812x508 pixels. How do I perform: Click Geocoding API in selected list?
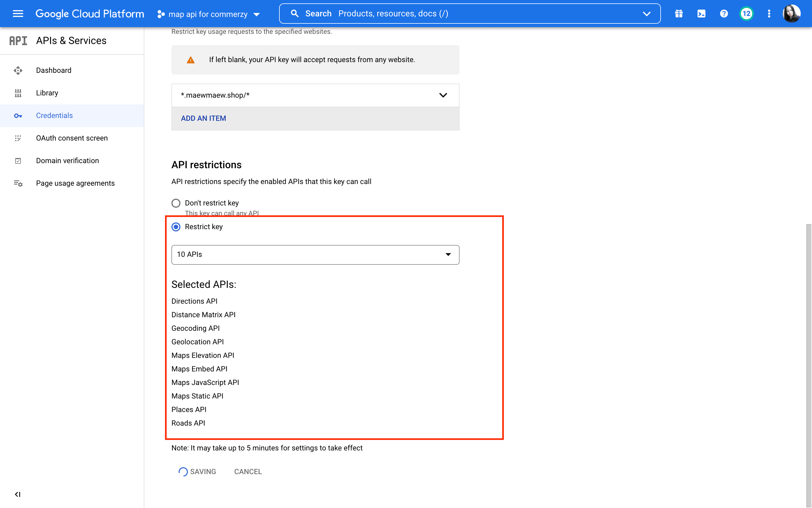pos(195,328)
